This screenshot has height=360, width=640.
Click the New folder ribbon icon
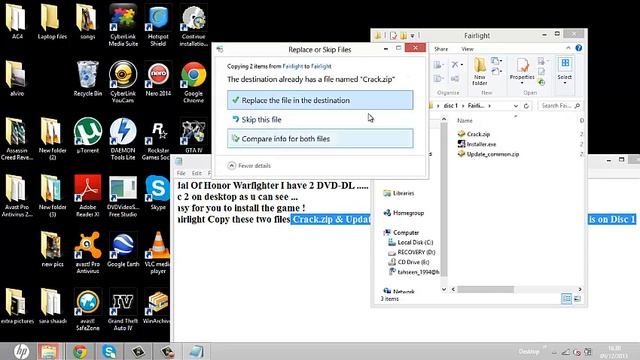[x=480, y=71]
